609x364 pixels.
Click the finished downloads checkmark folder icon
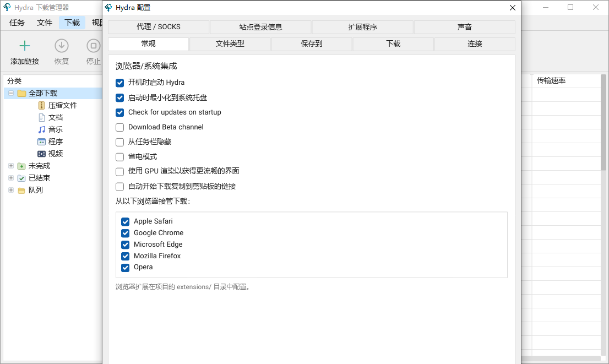click(x=22, y=178)
